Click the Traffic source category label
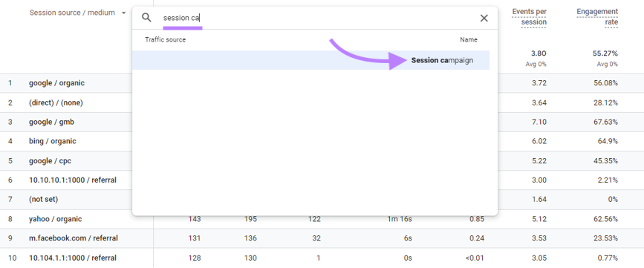644x268 pixels. click(x=165, y=40)
